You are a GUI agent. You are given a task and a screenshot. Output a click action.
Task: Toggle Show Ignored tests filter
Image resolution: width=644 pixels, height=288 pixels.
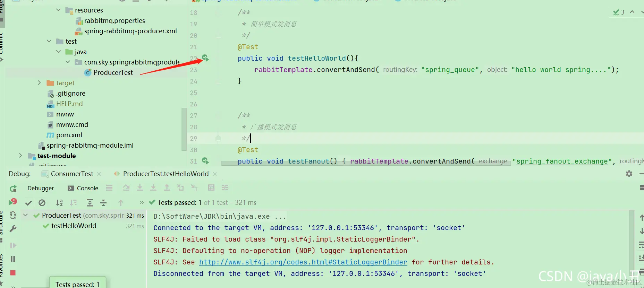(x=42, y=203)
